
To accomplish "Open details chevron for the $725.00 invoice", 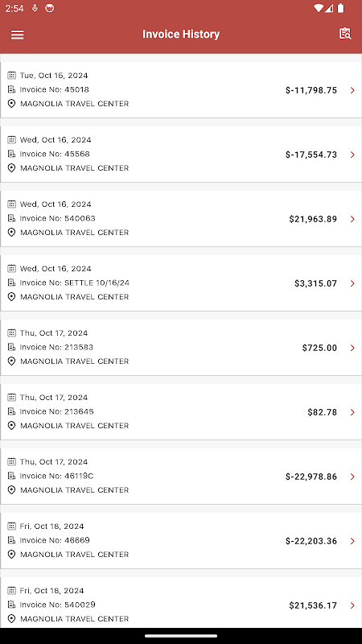I will 352,348.
